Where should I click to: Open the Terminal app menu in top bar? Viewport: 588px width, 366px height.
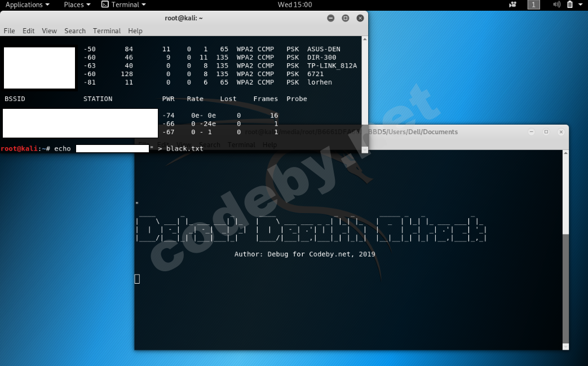click(x=123, y=5)
